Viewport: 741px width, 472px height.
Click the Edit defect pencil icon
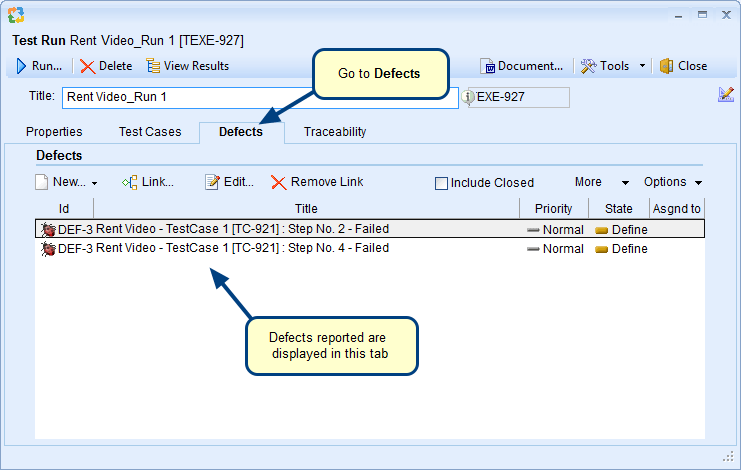(212, 182)
